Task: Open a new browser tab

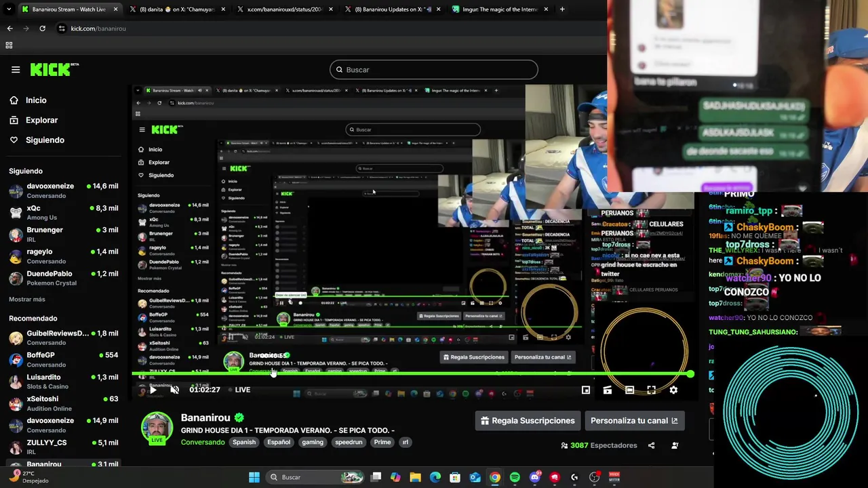Action: (x=562, y=9)
